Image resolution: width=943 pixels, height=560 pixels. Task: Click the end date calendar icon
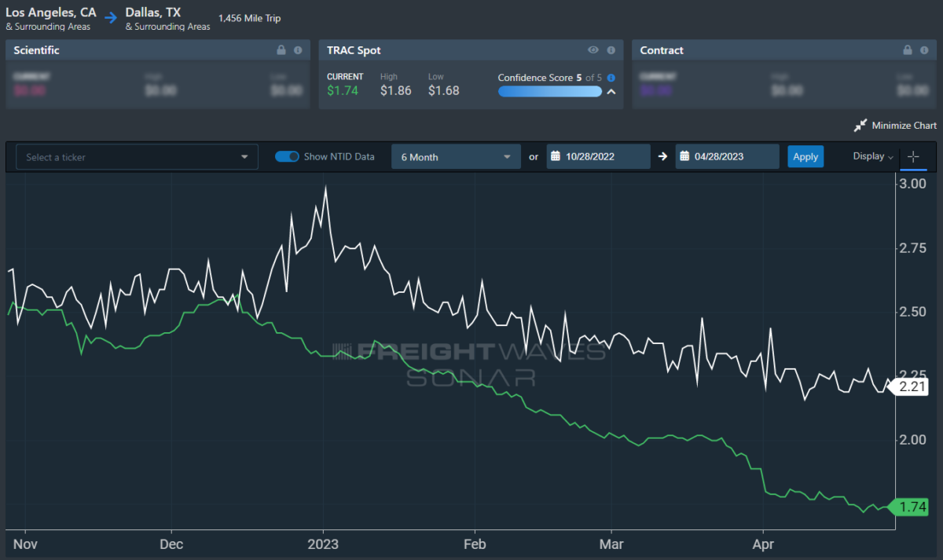coord(686,156)
